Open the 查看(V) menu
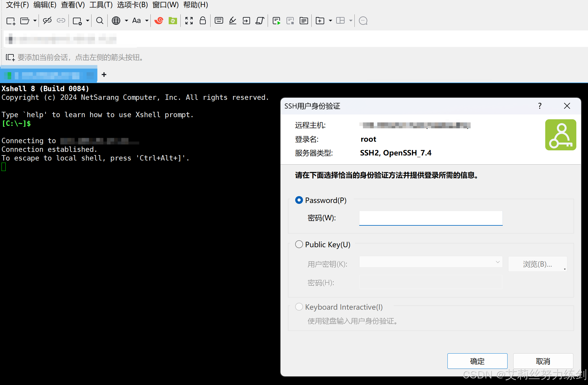Image resolution: width=588 pixels, height=385 pixels. point(73,5)
